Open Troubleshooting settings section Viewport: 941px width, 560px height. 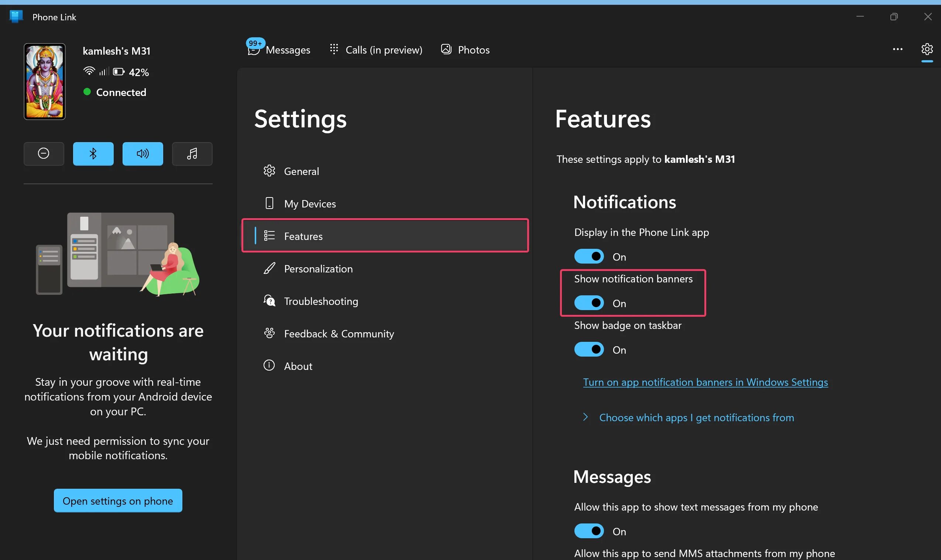tap(321, 301)
